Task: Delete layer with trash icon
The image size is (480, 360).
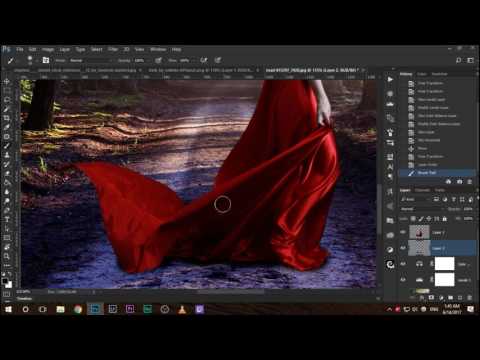Action: pyautogui.click(x=470, y=297)
